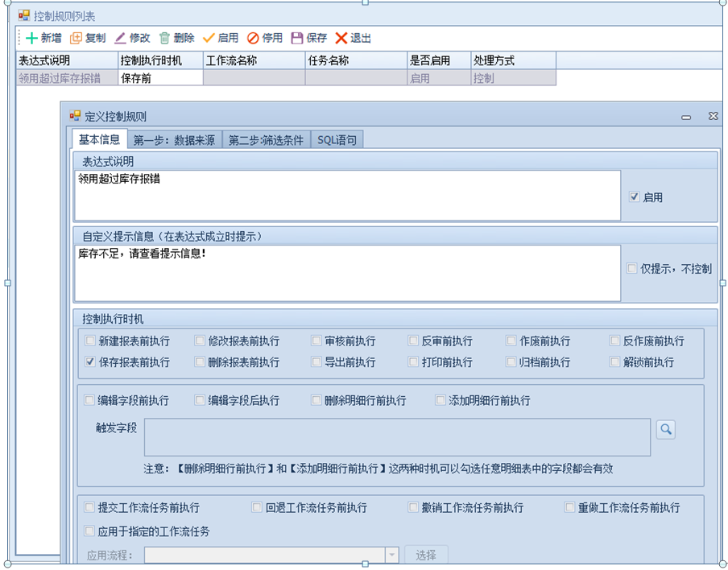
Task: Open the 第二步:筛选条件 tab
Action: tap(266, 140)
